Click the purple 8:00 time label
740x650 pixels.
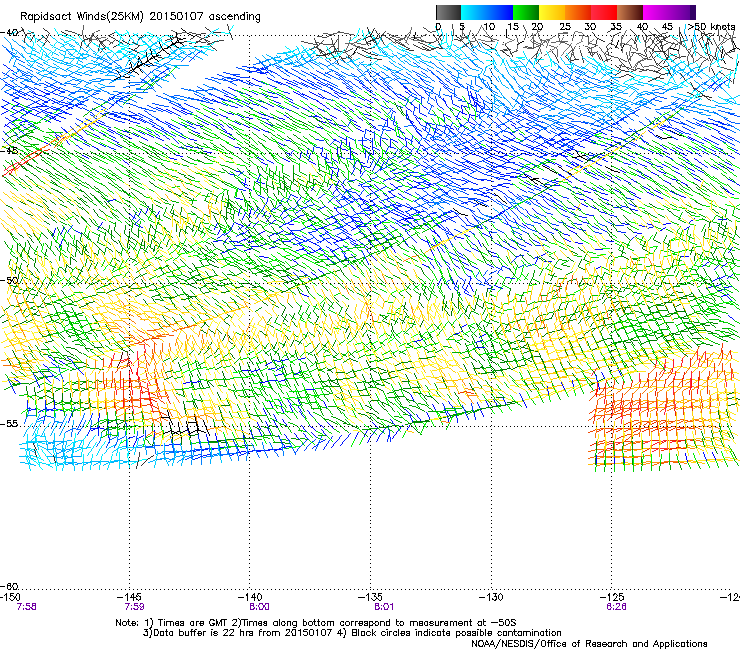(x=260, y=607)
